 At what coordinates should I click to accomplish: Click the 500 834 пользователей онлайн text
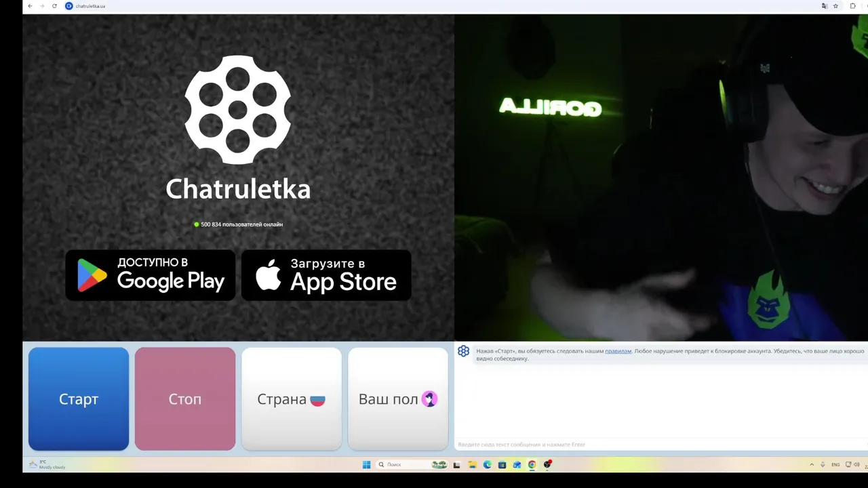(x=241, y=224)
